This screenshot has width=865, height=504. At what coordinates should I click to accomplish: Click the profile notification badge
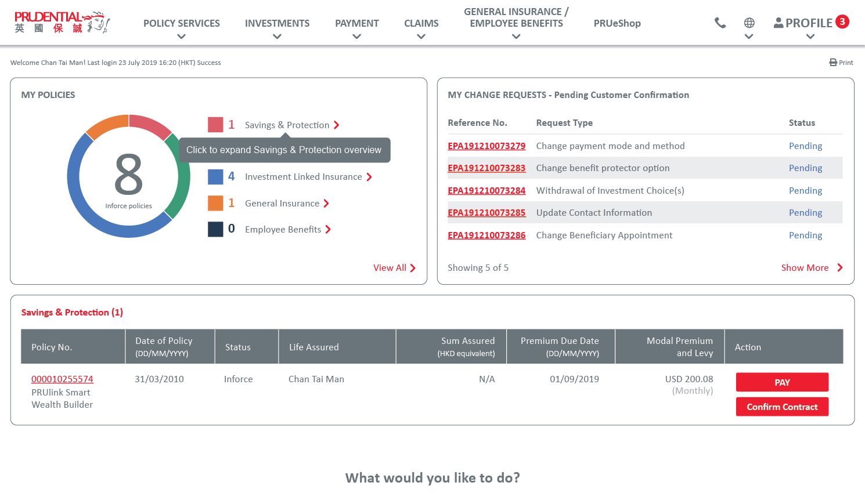(842, 21)
